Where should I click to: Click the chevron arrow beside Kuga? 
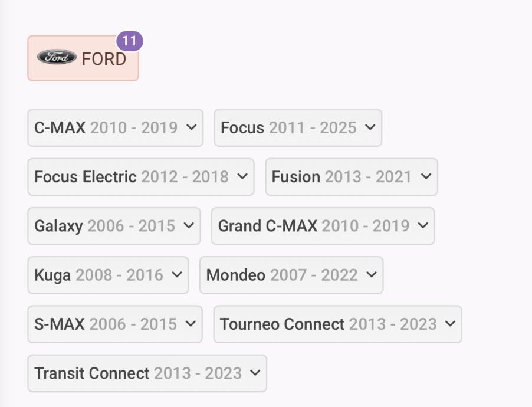click(x=177, y=275)
